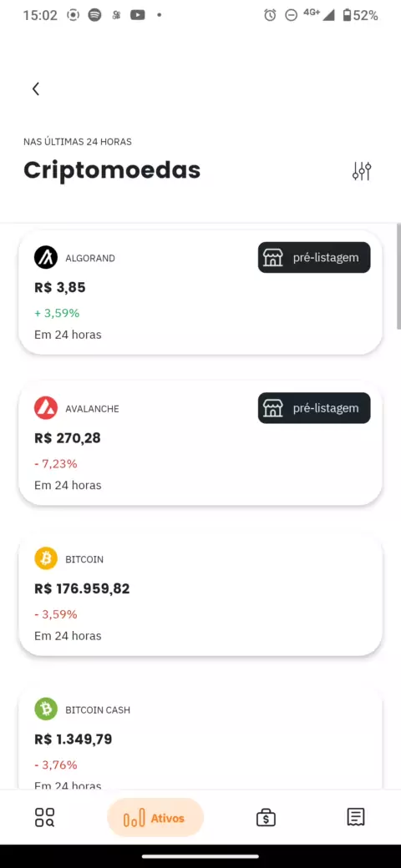The width and height of the screenshot is (401, 868).
Task: Tap the Android home gesture bar
Action: [x=200, y=856]
